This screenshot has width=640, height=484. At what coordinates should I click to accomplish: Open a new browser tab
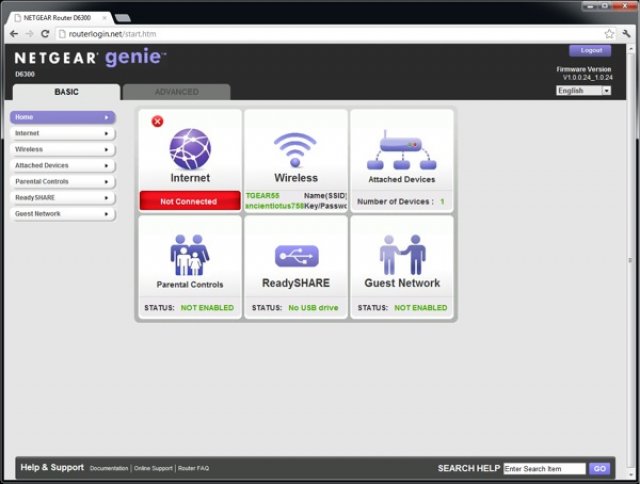122,18
